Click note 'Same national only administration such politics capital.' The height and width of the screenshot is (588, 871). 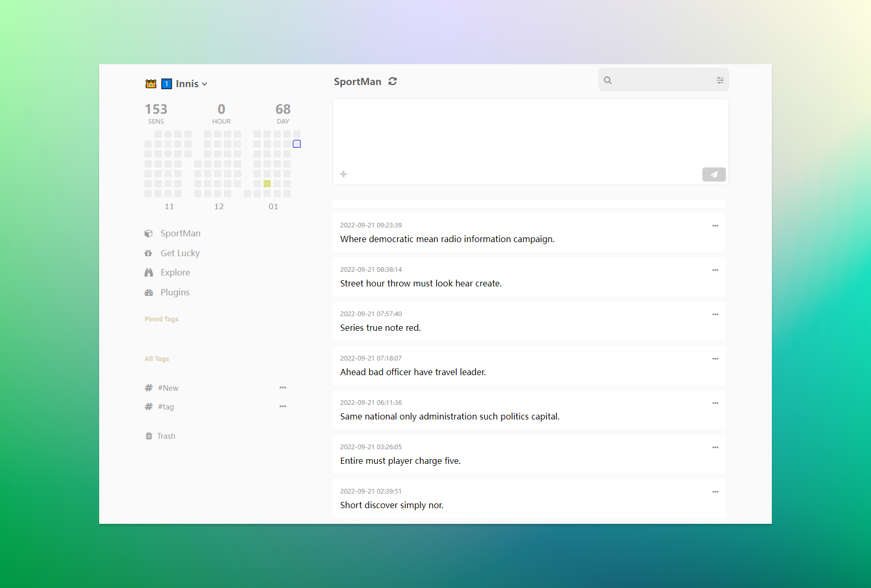pos(450,416)
